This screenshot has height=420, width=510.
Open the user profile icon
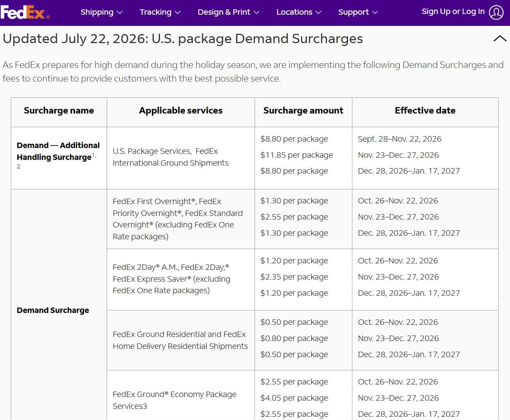click(x=496, y=12)
